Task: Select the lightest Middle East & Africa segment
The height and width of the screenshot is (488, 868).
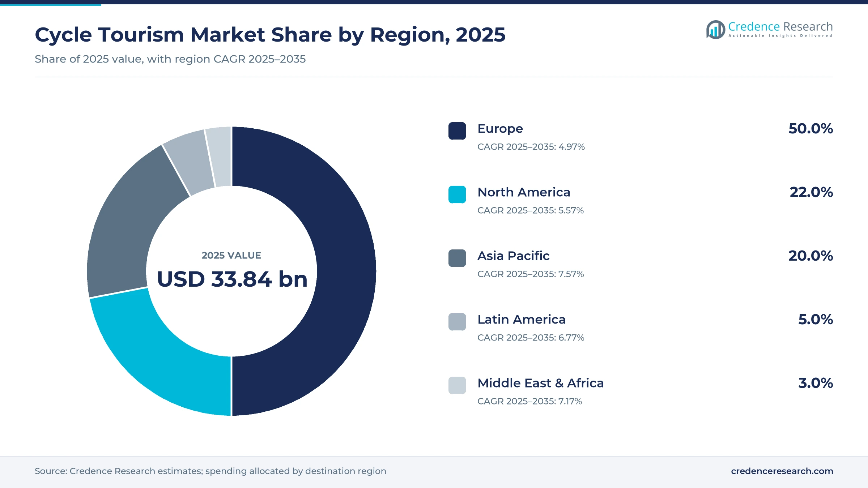Action: coord(220,156)
